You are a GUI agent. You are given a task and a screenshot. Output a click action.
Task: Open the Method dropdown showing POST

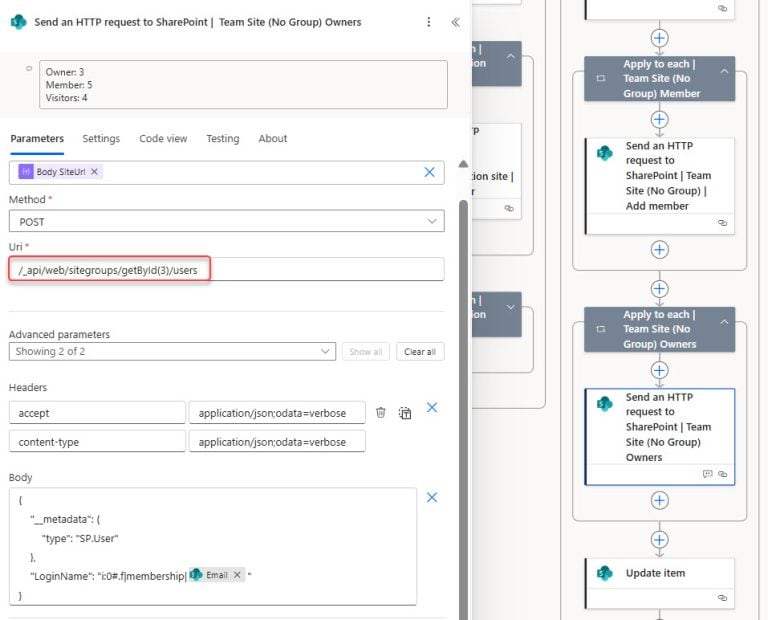[227, 222]
